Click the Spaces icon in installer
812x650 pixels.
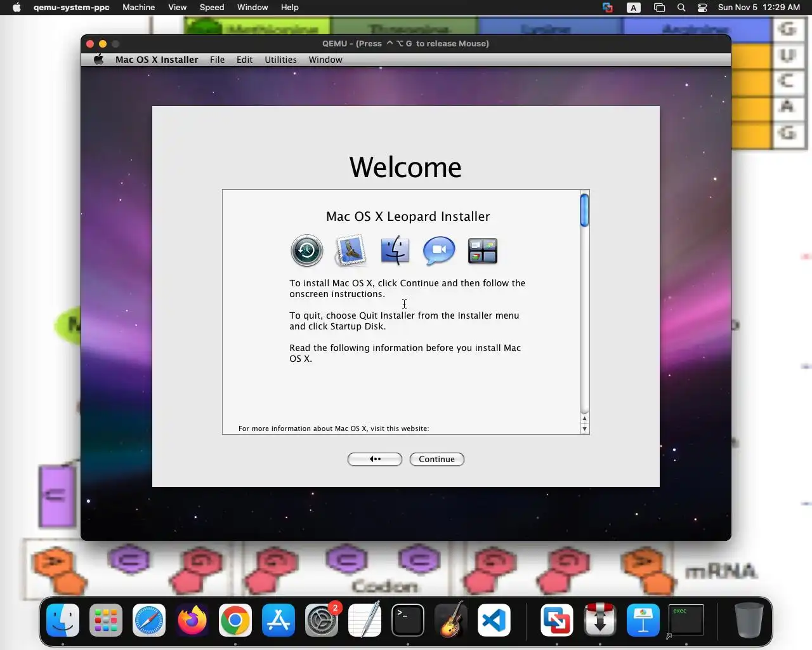pos(483,251)
